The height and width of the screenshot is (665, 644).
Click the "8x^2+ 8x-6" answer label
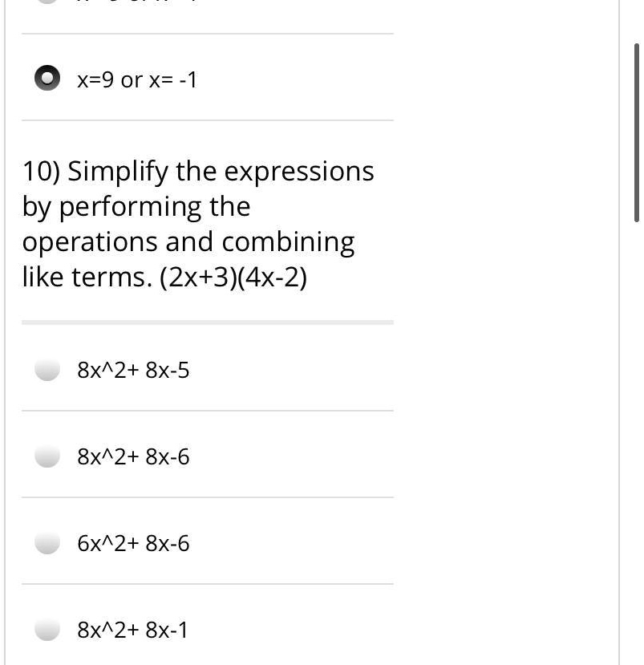pyautogui.click(x=133, y=457)
